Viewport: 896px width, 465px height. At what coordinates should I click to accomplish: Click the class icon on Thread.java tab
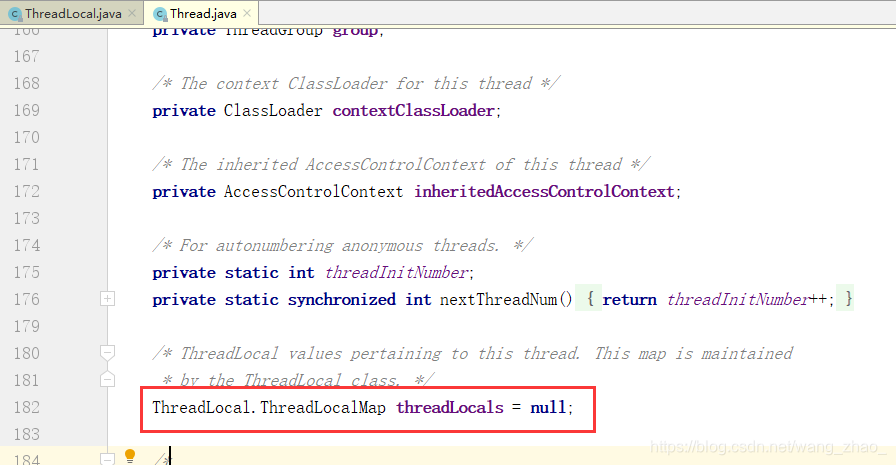160,14
